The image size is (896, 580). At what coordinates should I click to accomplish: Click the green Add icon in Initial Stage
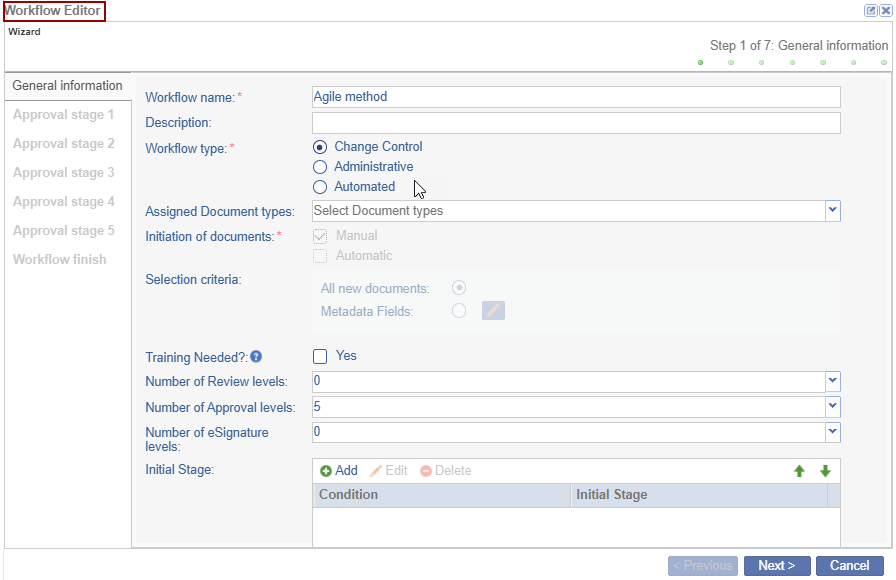coord(326,471)
